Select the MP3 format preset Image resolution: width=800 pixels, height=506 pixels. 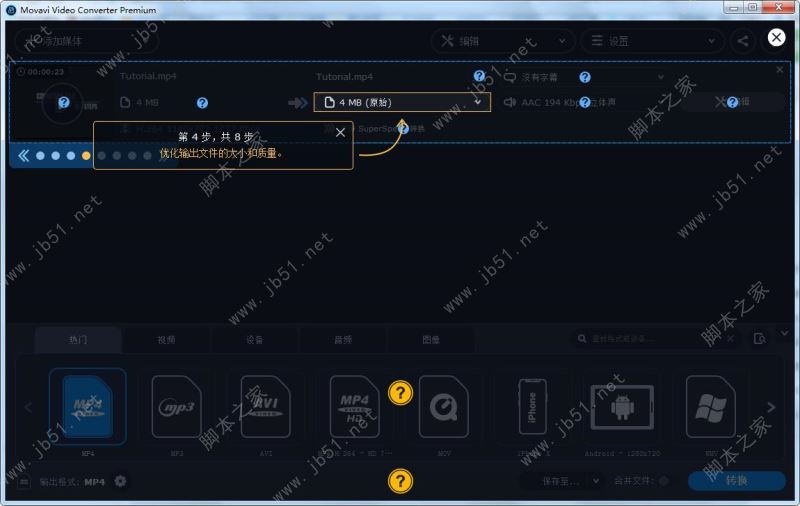click(177, 407)
